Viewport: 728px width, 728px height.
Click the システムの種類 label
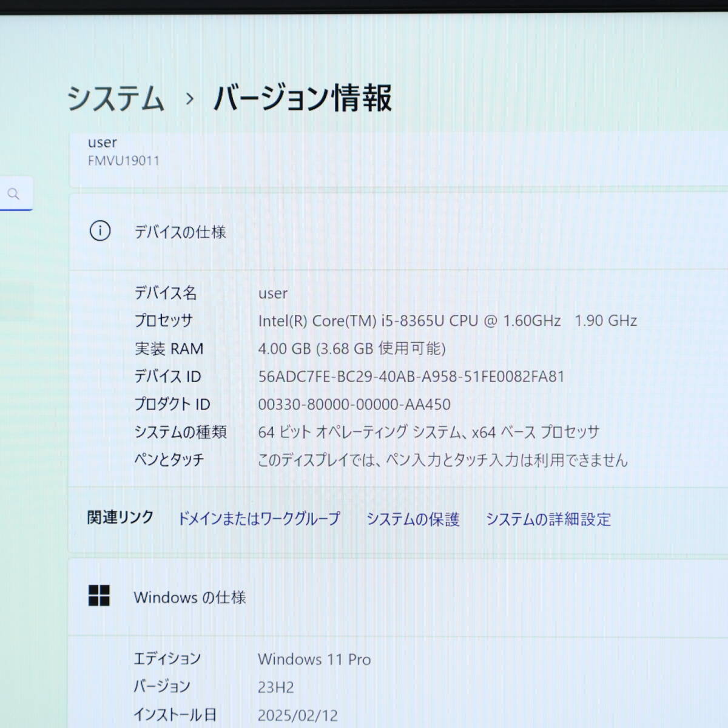(x=181, y=432)
